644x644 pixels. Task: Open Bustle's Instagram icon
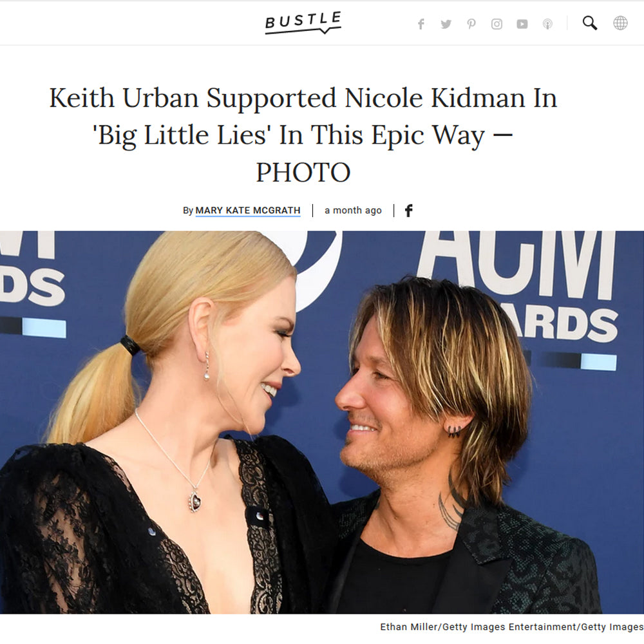pyautogui.click(x=497, y=24)
